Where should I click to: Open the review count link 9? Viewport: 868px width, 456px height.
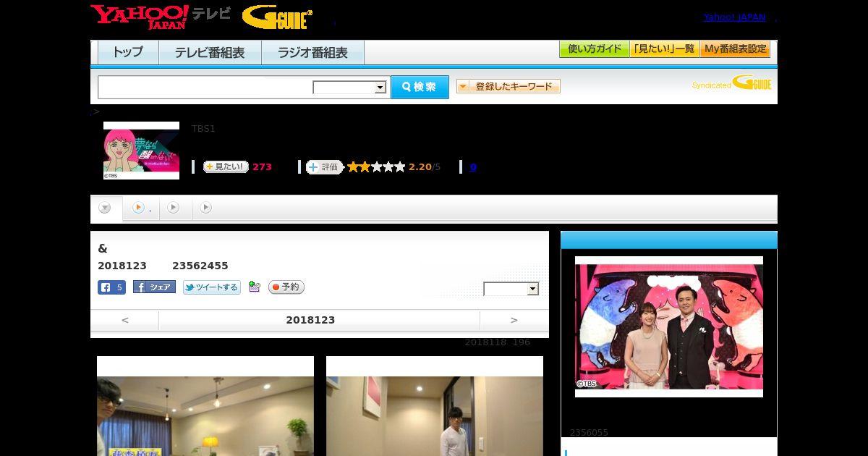(x=473, y=167)
